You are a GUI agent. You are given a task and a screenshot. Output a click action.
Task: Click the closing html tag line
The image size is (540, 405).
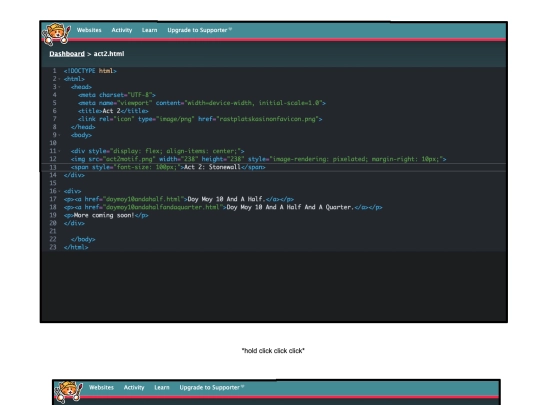(x=76, y=247)
